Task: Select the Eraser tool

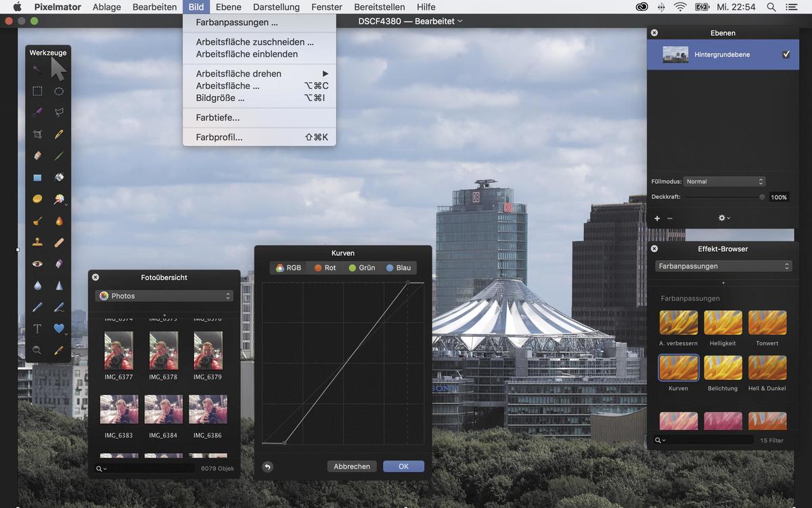Action: 37,156
